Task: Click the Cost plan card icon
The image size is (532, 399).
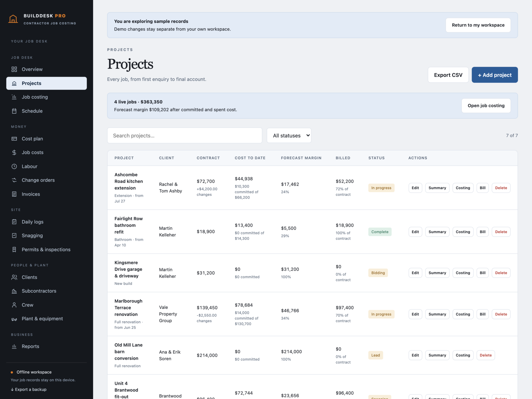Action: (14, 139)
